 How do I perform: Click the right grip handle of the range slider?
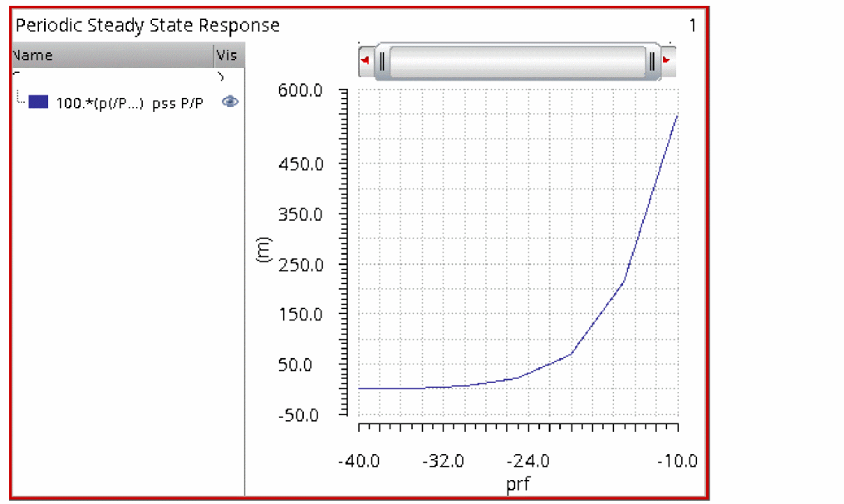[x=652, y=61]
